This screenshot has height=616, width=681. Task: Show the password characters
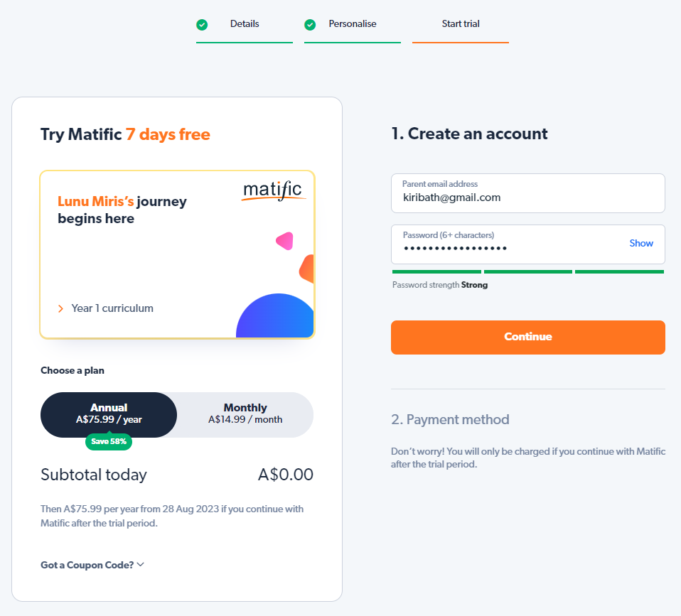coord(641,243)
